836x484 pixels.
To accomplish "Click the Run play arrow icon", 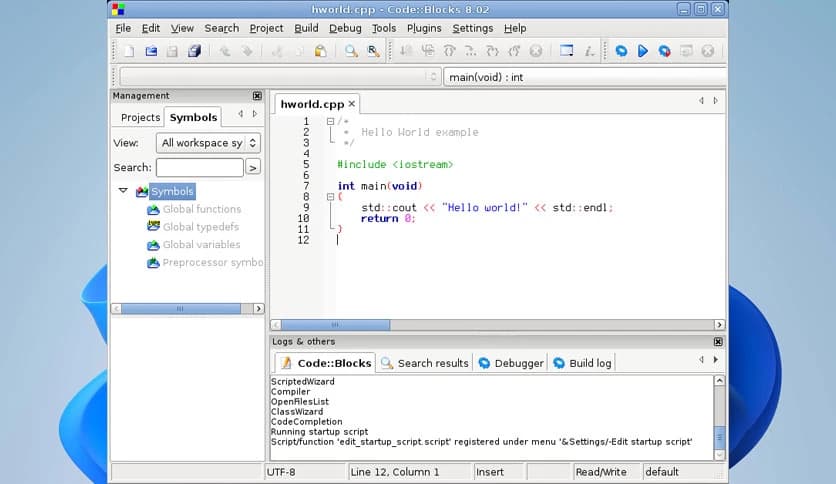I will pos(643,51).
